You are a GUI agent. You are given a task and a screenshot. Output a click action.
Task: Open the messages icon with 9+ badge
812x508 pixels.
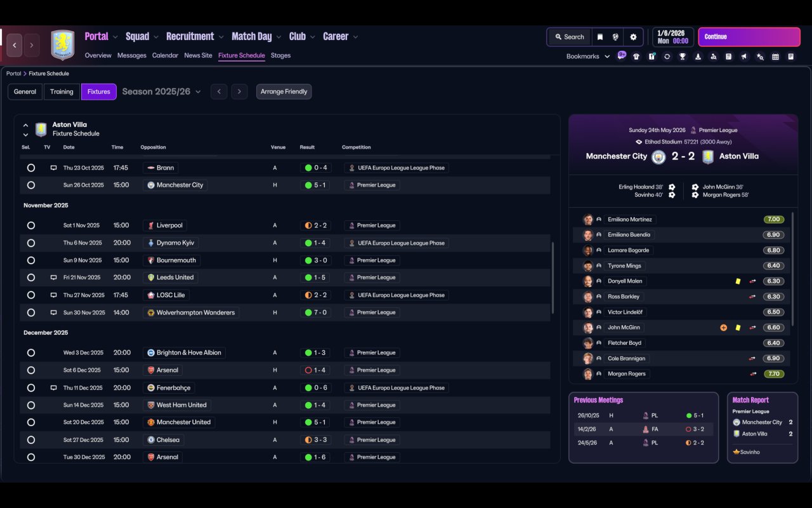pyautogui.click(x=622, y=56)
